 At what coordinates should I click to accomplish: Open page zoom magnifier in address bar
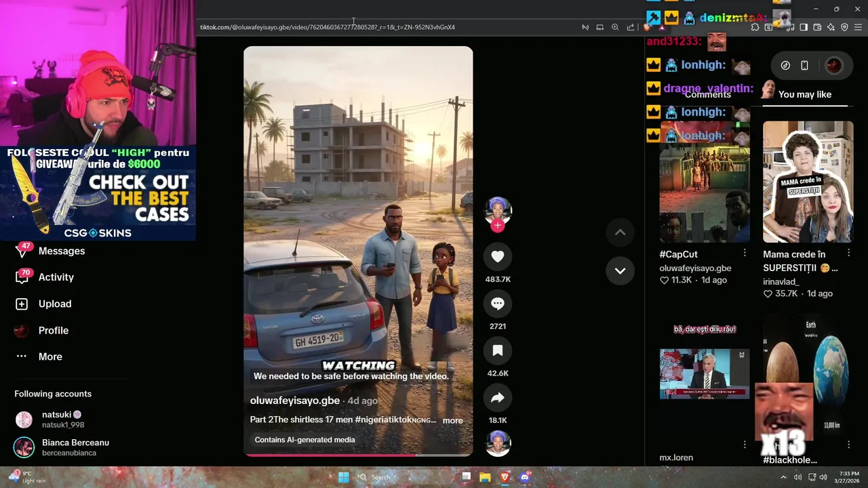point(615,27)
